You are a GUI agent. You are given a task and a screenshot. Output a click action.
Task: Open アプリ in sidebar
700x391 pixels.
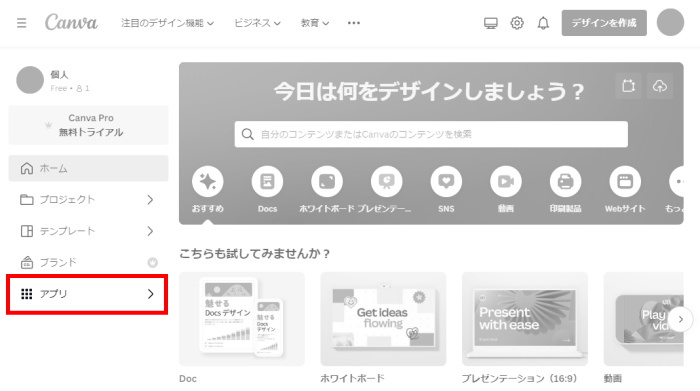(x=87, y=294)
